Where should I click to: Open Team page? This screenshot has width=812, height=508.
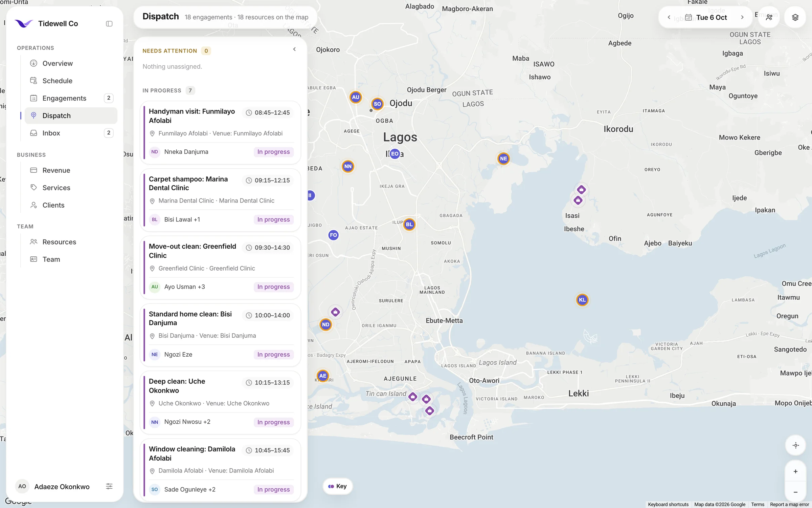coord(71,259)
